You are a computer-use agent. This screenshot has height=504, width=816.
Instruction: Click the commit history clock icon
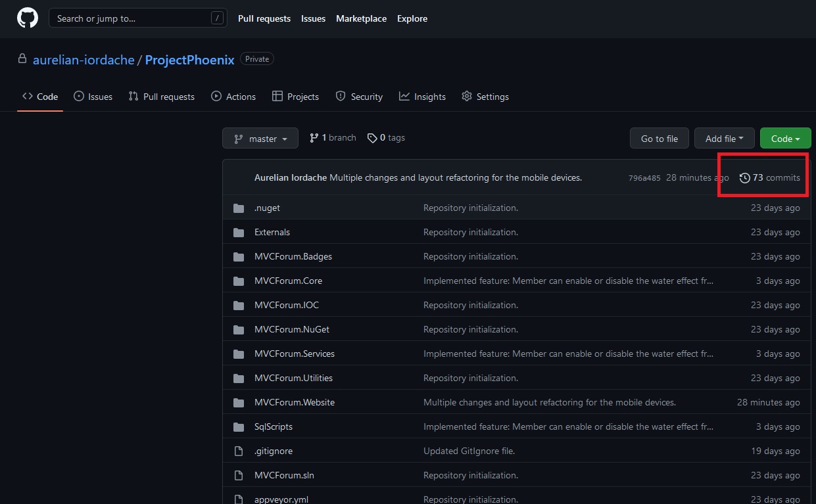(x=745, y=178)
